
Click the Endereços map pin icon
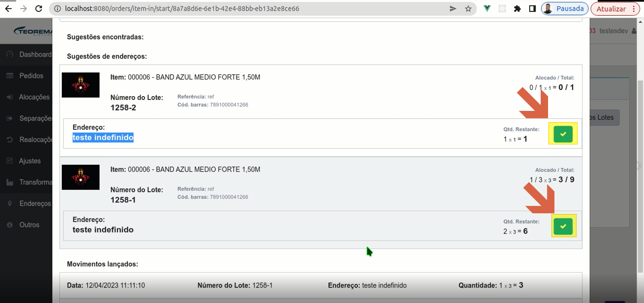10,203
